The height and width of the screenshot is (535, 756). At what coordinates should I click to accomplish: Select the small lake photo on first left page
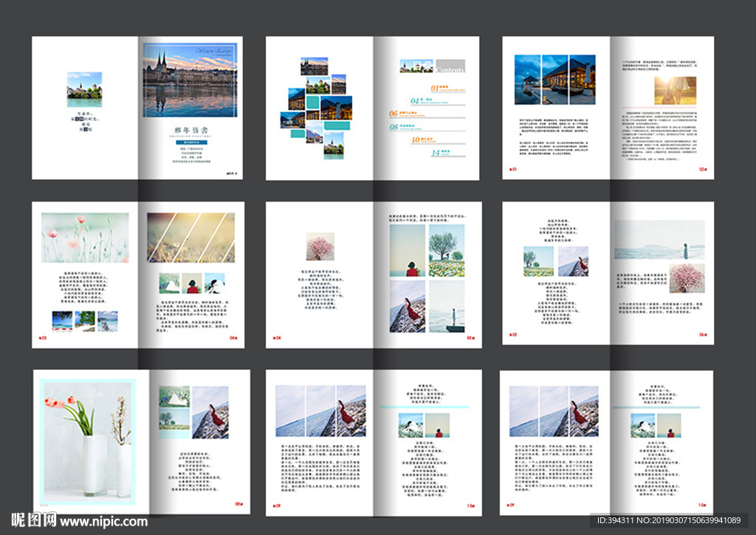(x=84, y=89)
